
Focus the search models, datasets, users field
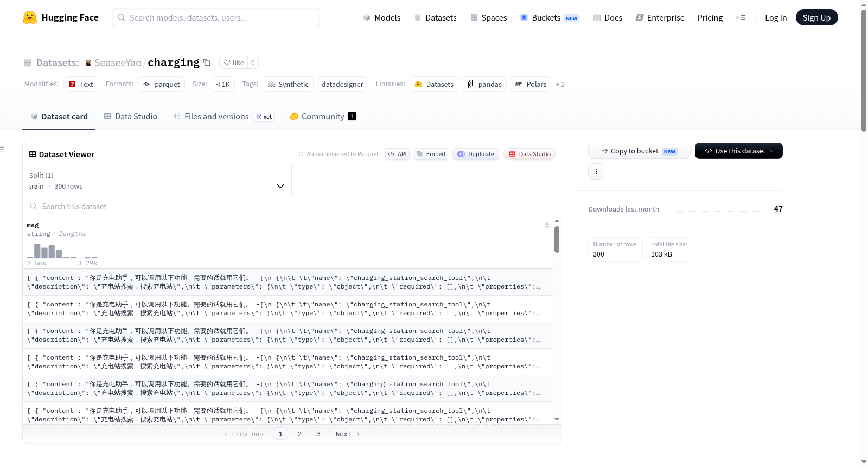point(216,17)
